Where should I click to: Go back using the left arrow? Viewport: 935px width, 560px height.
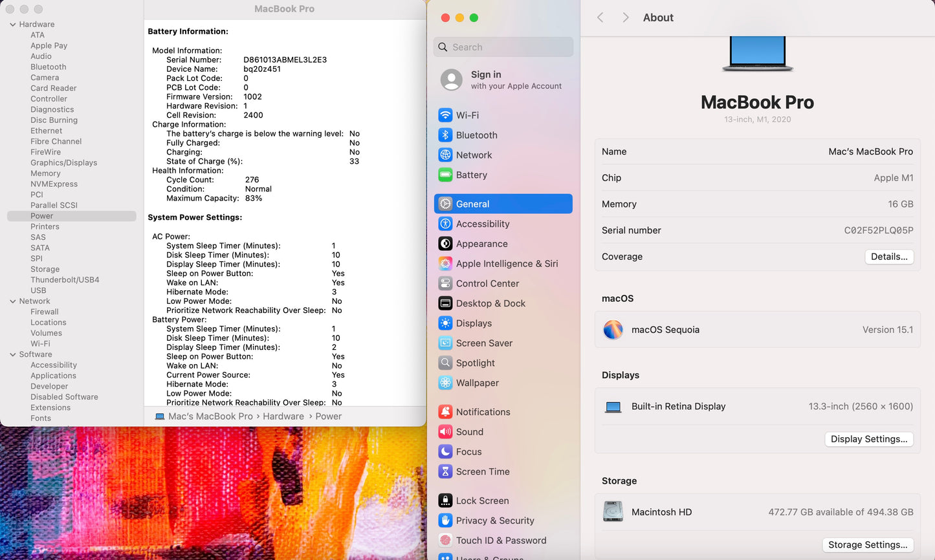(600, 18)
